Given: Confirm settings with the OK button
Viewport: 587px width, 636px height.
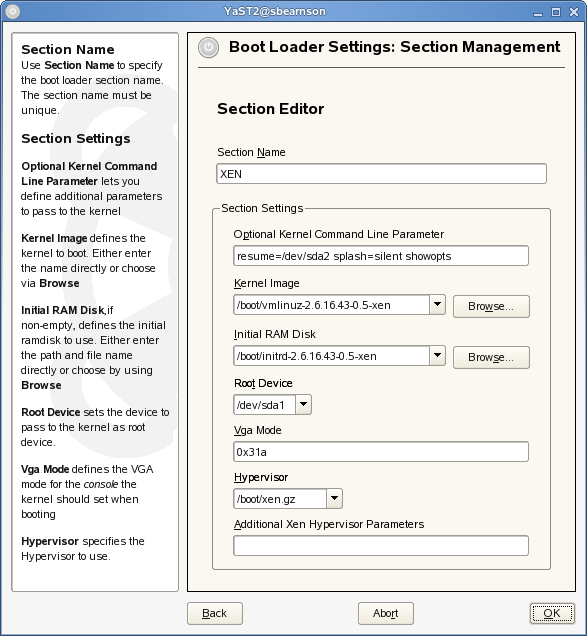Looking at the screenshot, I should pyautogui.click(x=552, y=613).
